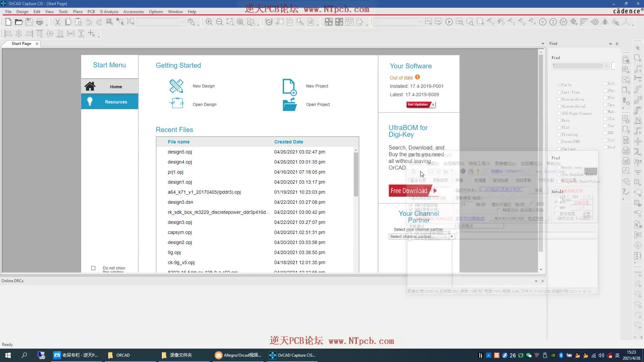Click the Open Project icon

pos(289,104)
